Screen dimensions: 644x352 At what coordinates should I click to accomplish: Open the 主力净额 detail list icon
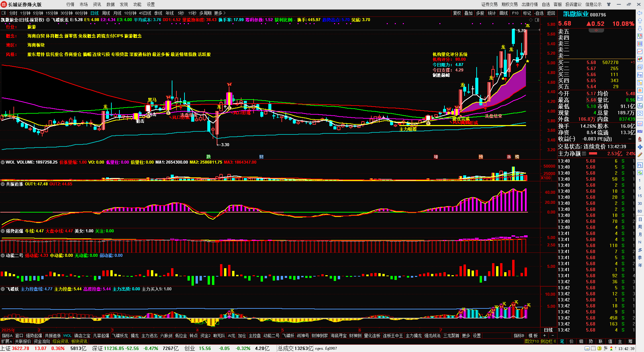pos(584,154)
